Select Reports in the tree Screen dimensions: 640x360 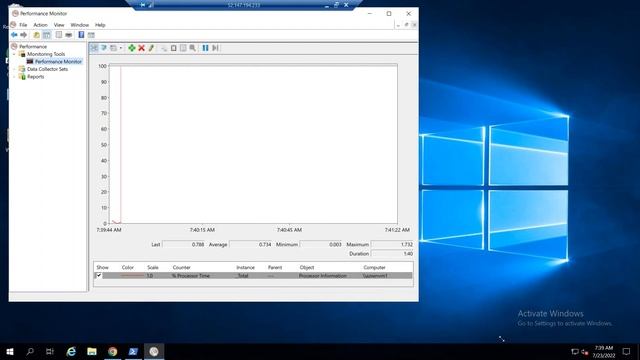click(36, 77)
